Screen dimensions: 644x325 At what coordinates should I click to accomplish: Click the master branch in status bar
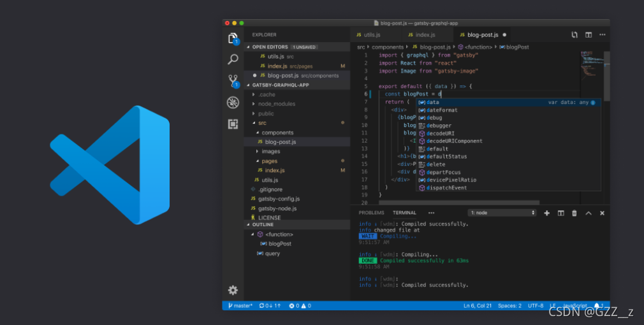tap(240, 306)
